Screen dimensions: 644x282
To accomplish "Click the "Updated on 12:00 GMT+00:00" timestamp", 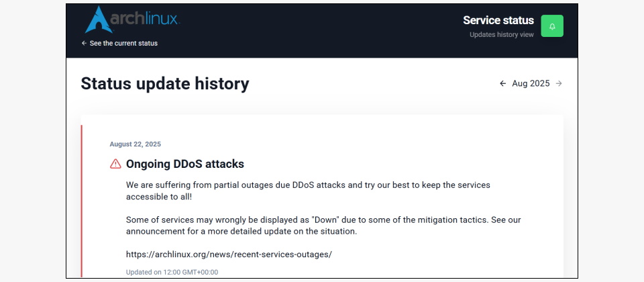I will pyautogui.click(x=172, y=272).
